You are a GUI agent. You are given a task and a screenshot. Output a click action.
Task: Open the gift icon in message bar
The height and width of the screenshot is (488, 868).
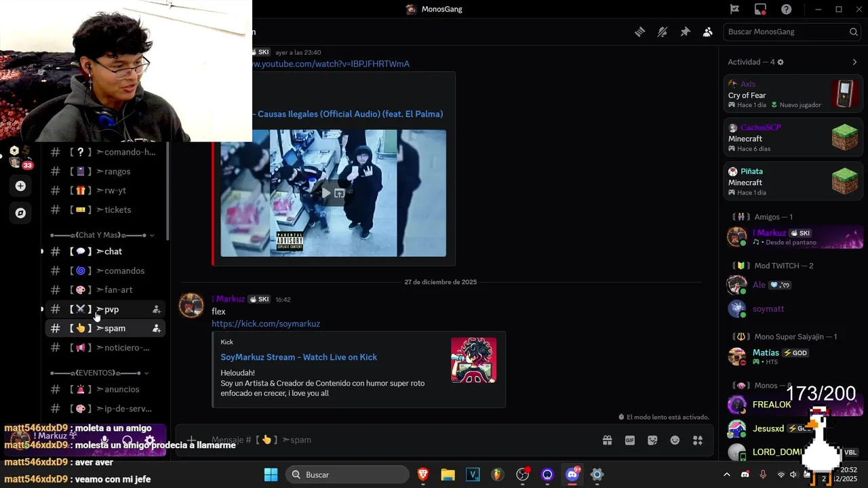coord(608,441)
